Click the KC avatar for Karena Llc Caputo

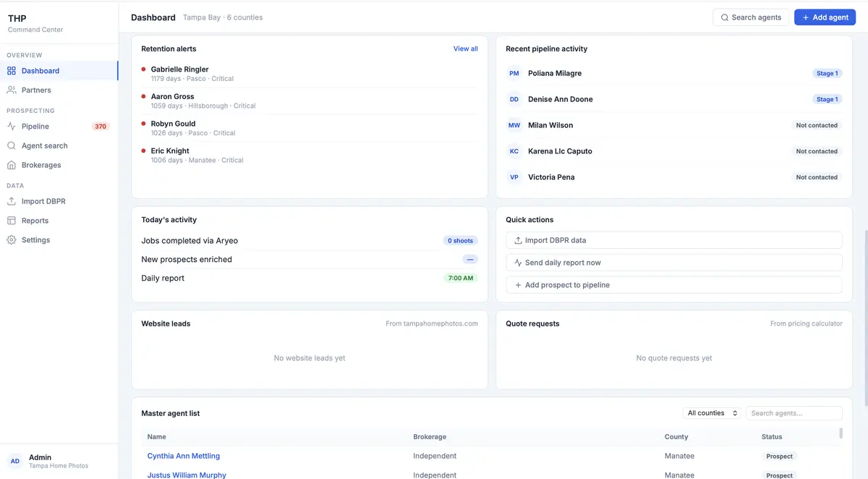(514, 151)
